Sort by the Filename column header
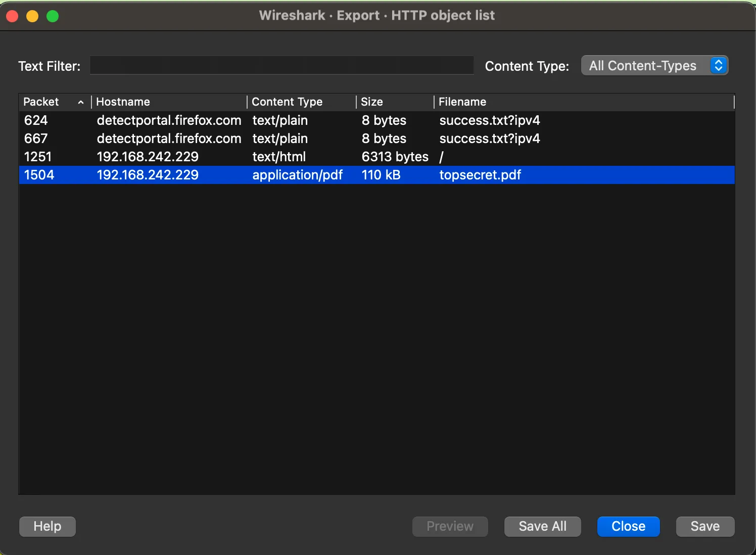 [x=462, y=102]
